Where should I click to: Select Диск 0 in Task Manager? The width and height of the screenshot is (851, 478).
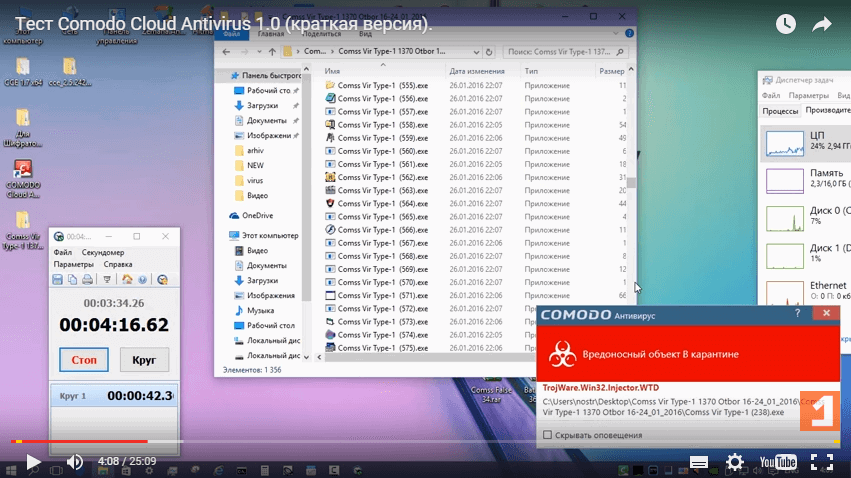(x=806, y=217)
